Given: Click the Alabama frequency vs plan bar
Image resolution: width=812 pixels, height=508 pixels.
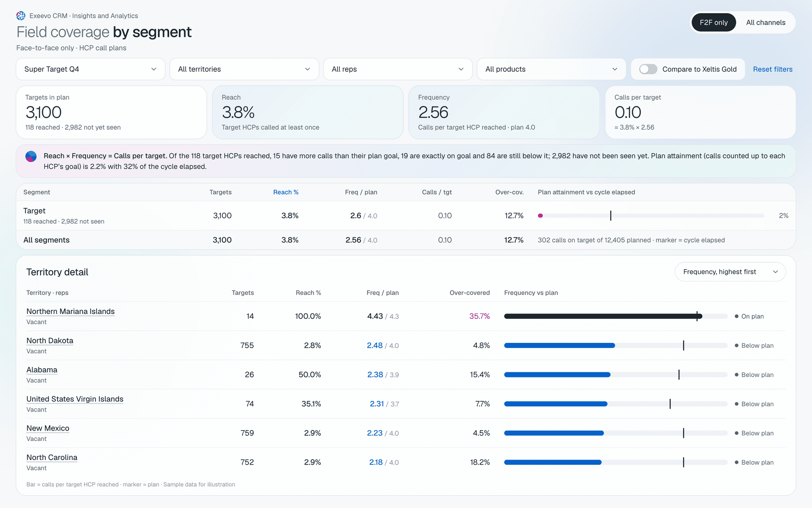Looking at the screenshot, I should 616,375.
